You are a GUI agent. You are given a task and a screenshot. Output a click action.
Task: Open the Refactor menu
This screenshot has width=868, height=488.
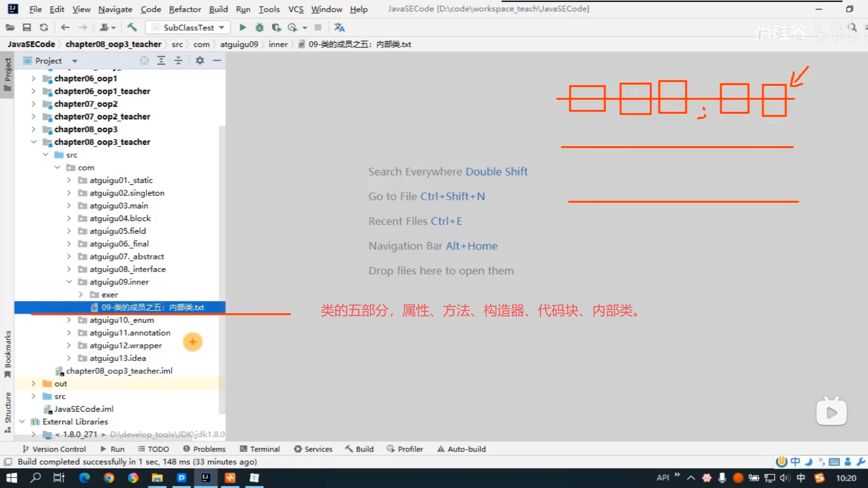click(184, 9)
